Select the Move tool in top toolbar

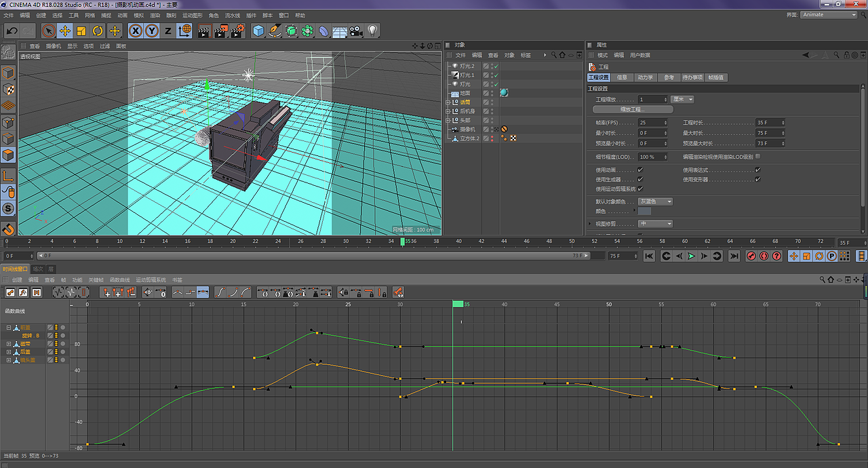point(65,31)
